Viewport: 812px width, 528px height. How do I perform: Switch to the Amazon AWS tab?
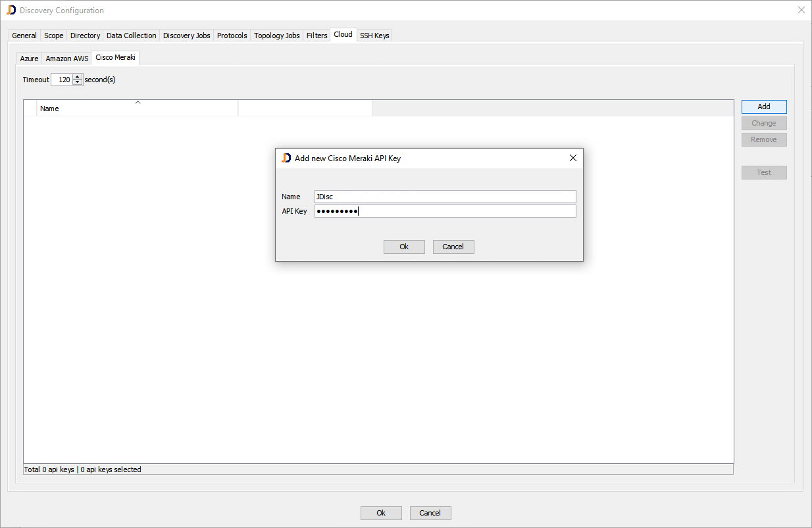click(66, 58)
